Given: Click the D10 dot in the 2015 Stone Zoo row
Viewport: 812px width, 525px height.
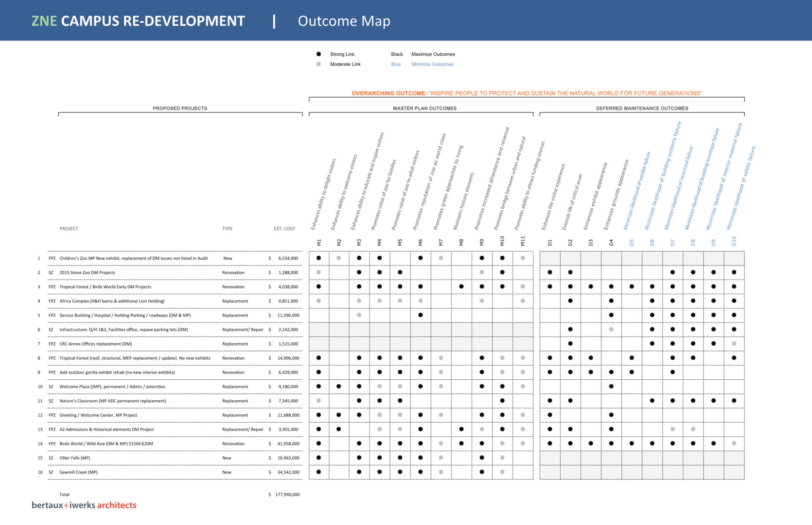Looking at the screenshot, I should click(x=734, y=273).
